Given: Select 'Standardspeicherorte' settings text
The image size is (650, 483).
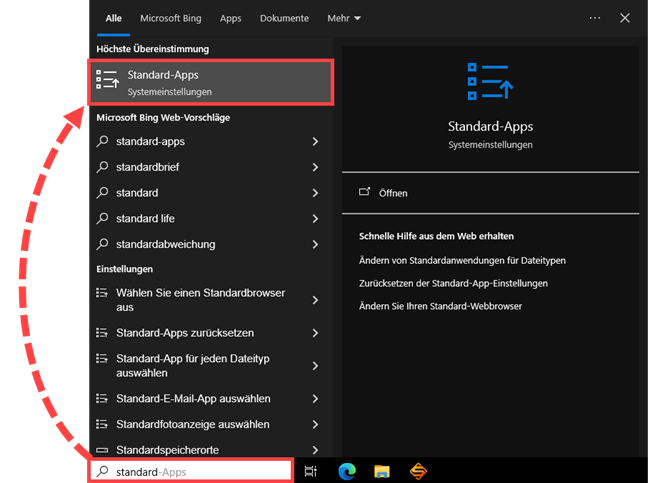Looking at the screenshot, I should [x=167, y=450].
